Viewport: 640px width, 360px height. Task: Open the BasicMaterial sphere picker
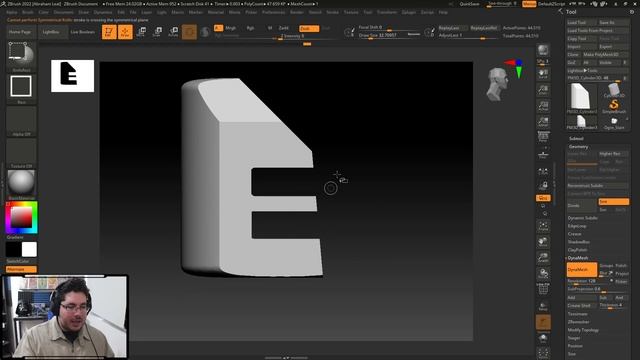[21, 182]
